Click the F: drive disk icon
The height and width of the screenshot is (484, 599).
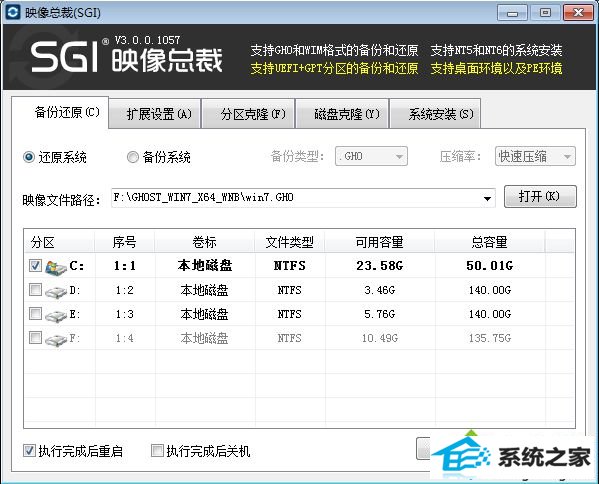(56, 339)
